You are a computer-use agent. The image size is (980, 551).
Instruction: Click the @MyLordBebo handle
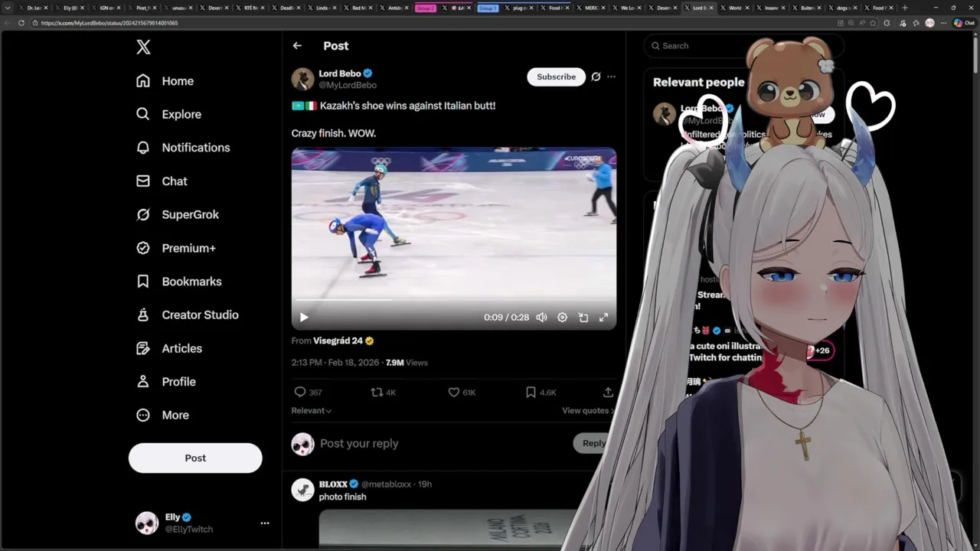(x=348, y=85)
